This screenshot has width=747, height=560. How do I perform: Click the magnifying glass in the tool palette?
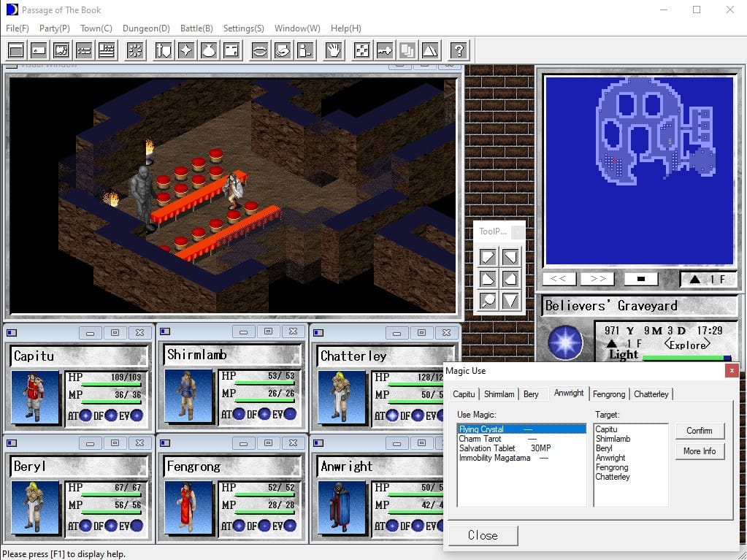(488, 300)
